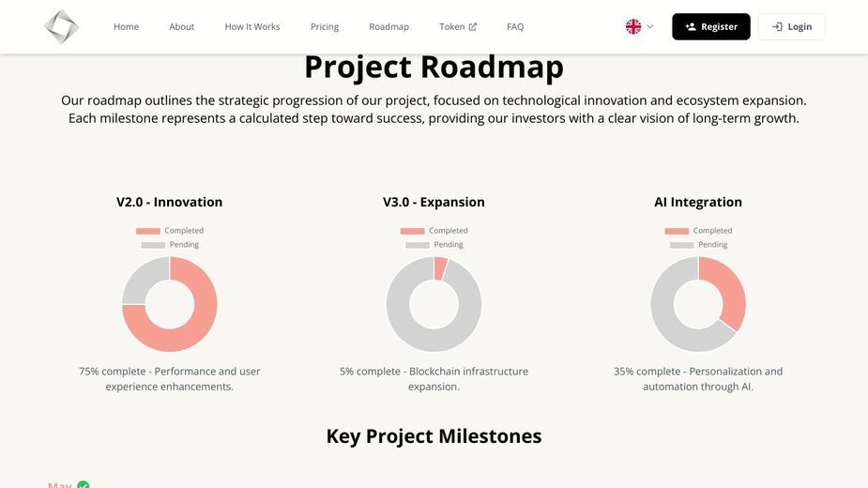Click the Login button
This screenshot has width=868, height=488.
[791, 26]
